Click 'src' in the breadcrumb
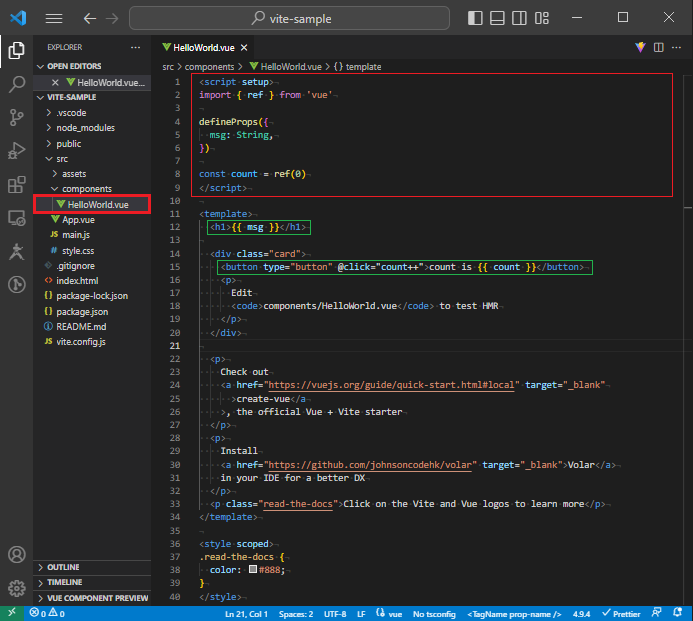Viewport: 693px width, 621px height. (x=168, y=67)
